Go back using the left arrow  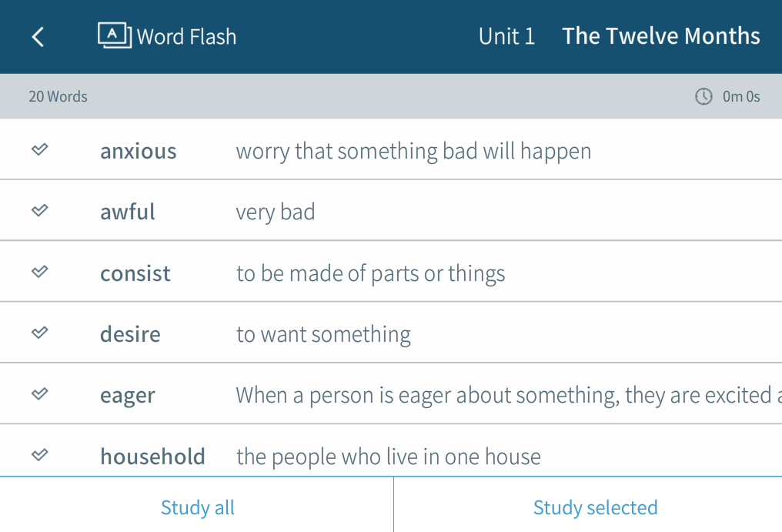click(x=38, y=37)
